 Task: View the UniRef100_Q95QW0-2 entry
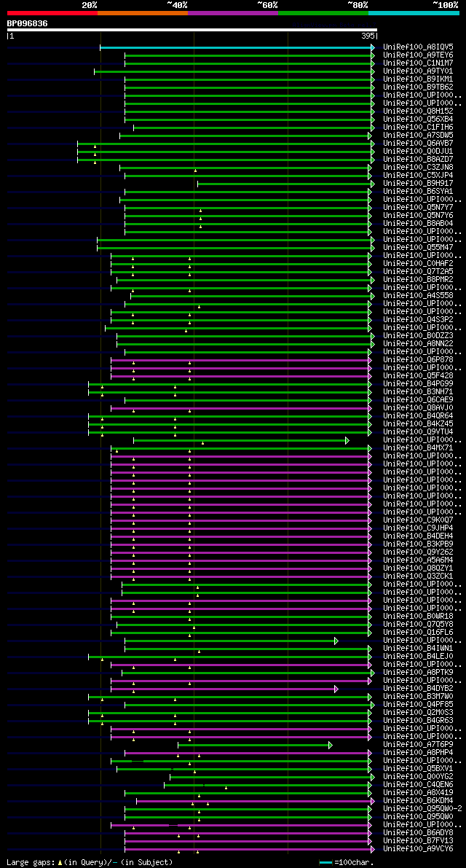[x=422, y=810]
